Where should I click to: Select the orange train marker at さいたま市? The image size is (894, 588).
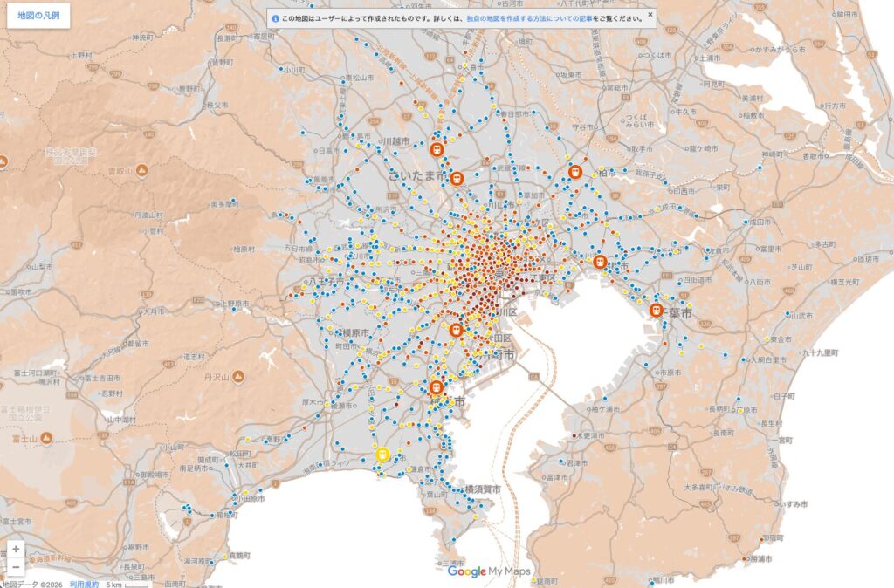(457, 178)
